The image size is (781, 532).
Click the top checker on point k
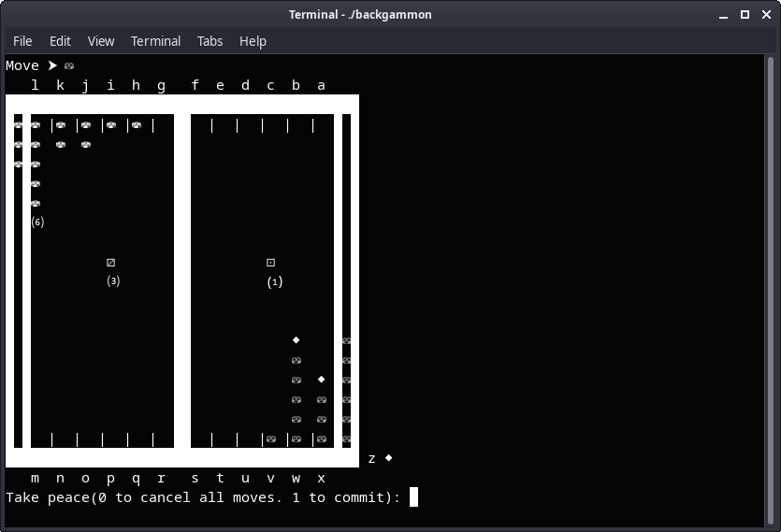pos(61,125)
